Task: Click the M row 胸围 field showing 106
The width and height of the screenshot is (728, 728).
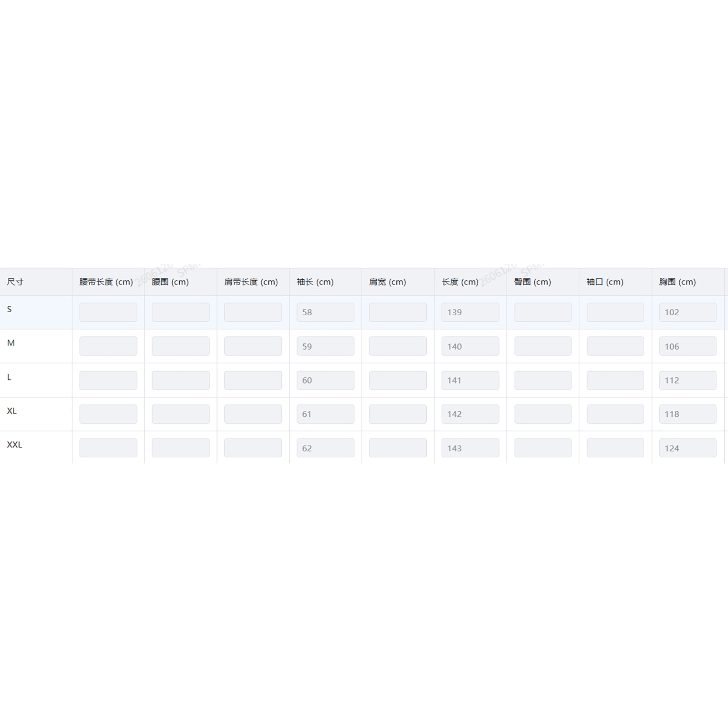Action: click(688, 346)
